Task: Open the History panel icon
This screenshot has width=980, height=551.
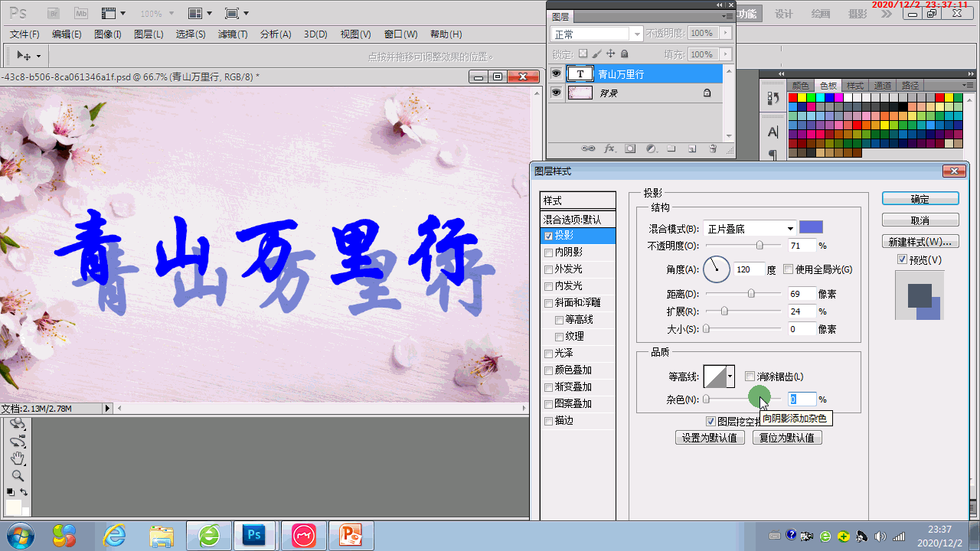Action: click(773, 99)
